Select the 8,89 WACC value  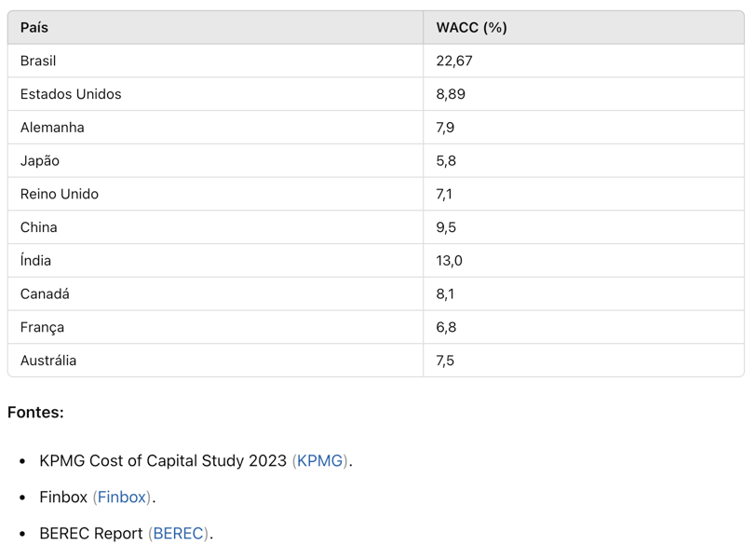tap(451, 94)
